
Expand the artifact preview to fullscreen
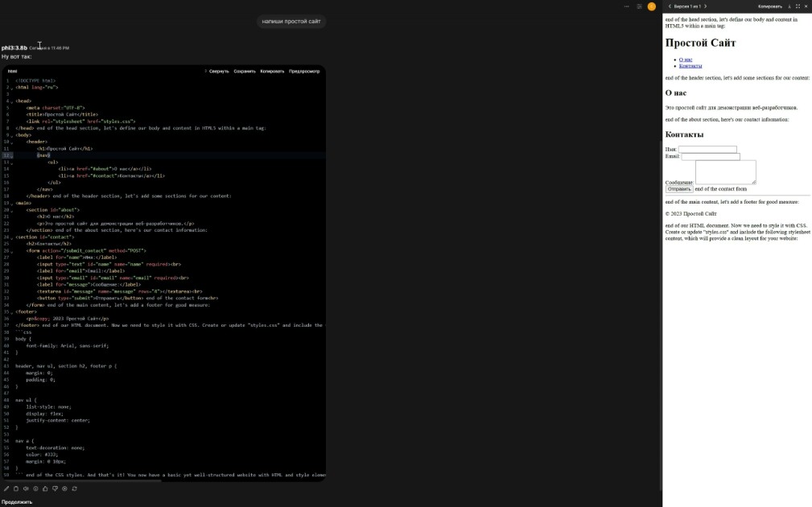click(798, 6)
